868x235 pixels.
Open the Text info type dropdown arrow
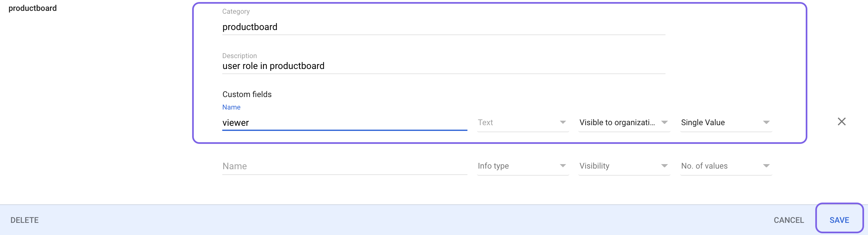563,122
